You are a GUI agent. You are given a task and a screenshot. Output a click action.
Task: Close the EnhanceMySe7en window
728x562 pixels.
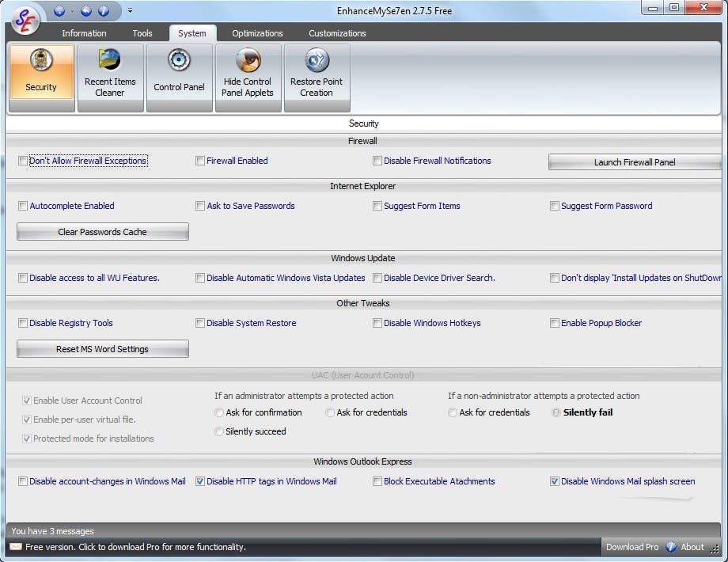point(703,8)
